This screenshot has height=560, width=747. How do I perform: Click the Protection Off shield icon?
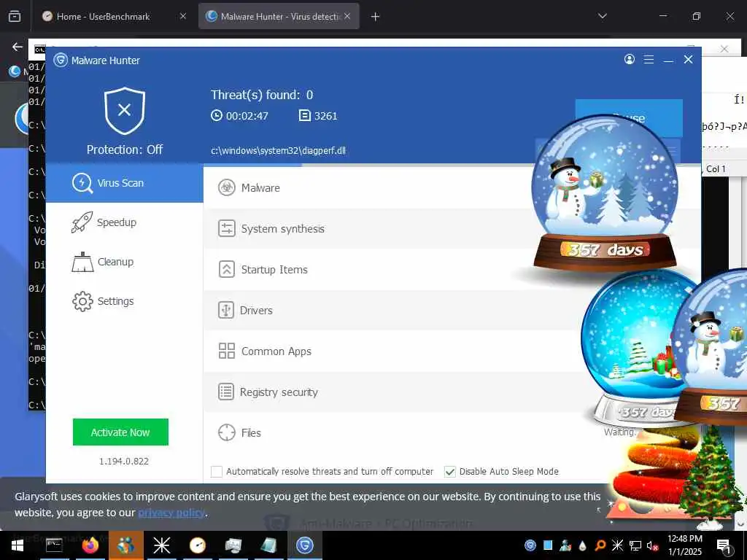[x=125, y=111]
